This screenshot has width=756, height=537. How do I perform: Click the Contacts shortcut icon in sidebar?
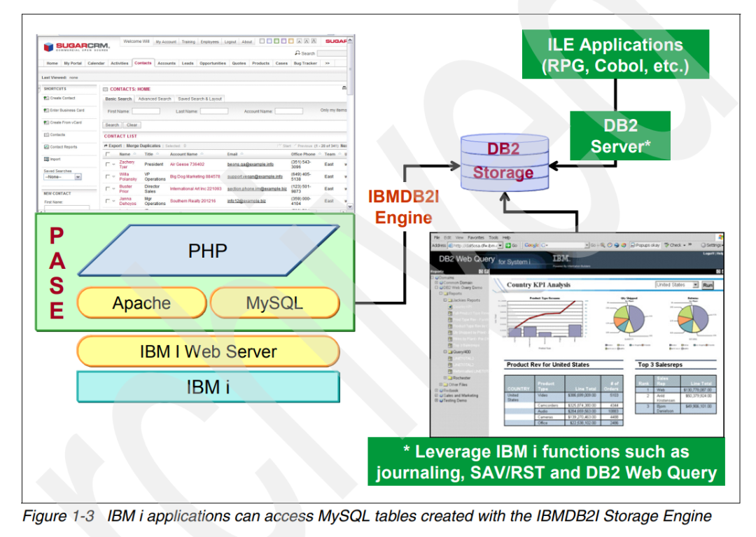point(46,135)
